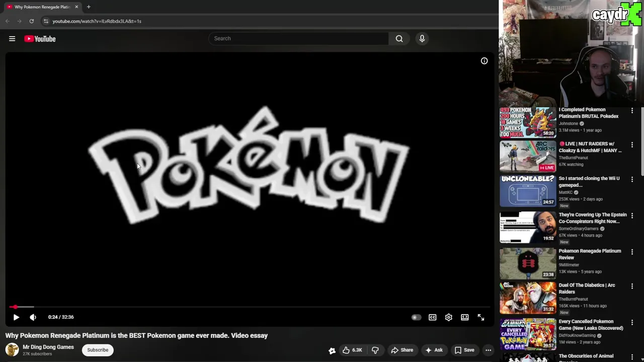
Task: Open options menu for Epstein Co-Conspirators video
Action: coord(632,215)
